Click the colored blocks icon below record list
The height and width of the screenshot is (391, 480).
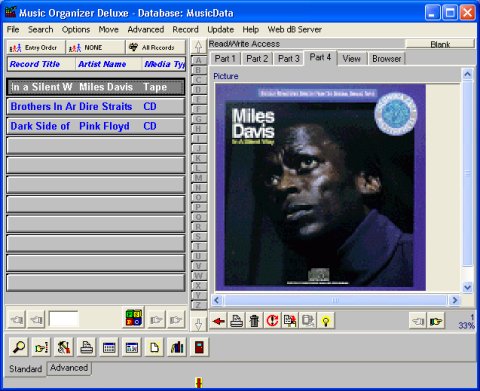coord(134,318)
